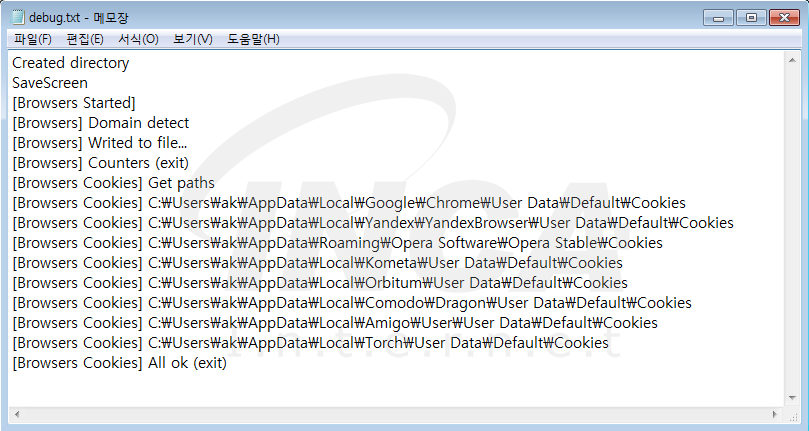This screenshot has width=809, height=431.
Task: Click the '[Browsers Cookies] Get paths' line
Action: point(114,183)
